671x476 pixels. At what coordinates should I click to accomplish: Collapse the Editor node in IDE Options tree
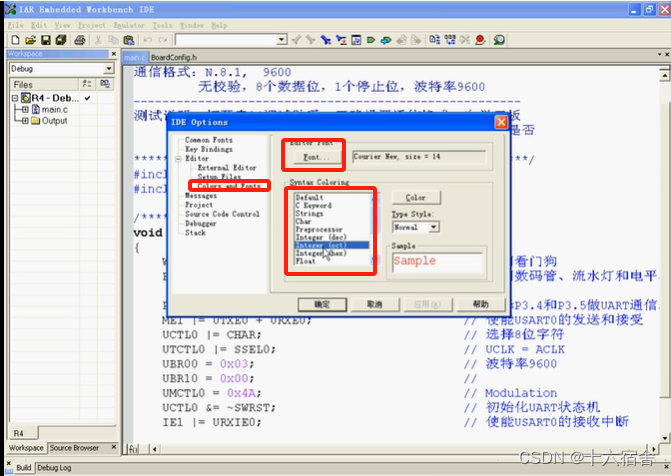tap(178, 159)
